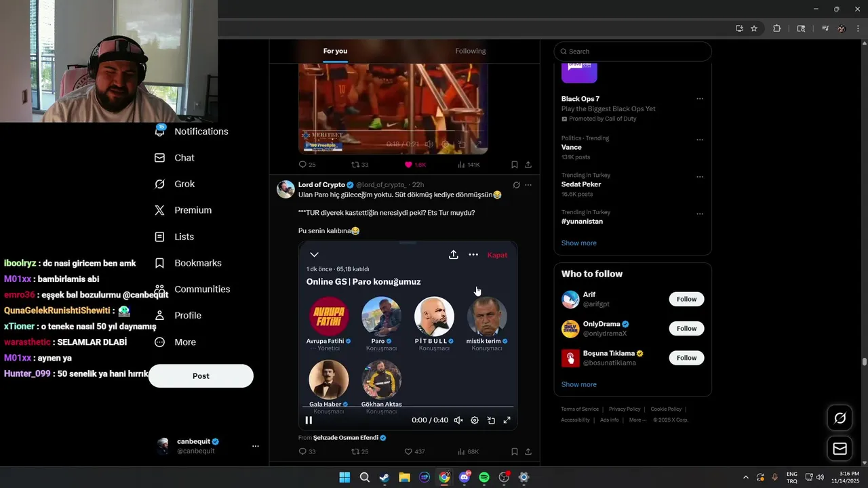Share the post beside 68K views

point(528,451)
